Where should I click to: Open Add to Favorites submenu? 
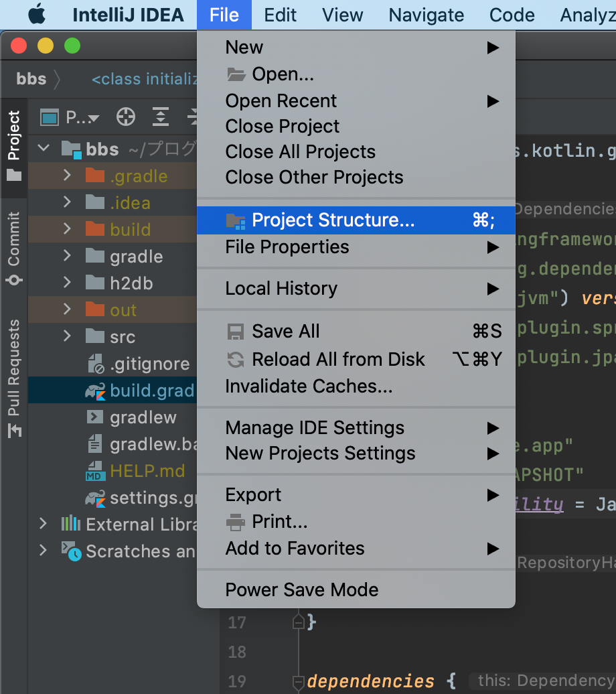[356, 549]
